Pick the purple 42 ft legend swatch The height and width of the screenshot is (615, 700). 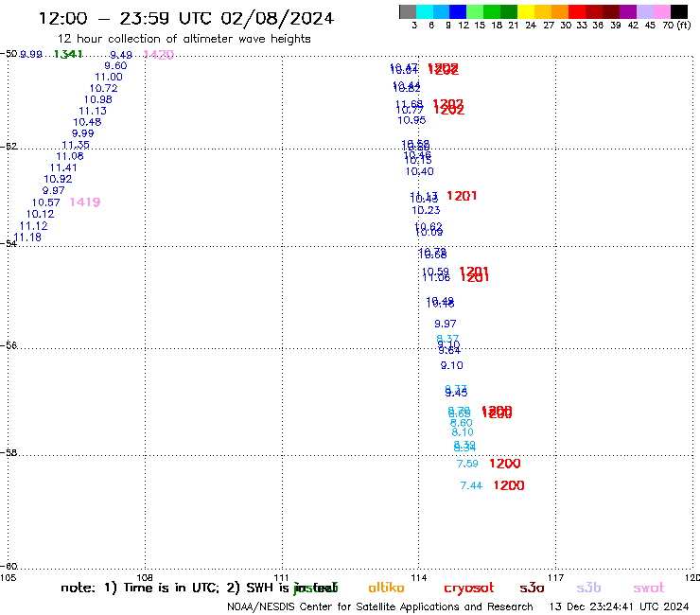point(628,11)
